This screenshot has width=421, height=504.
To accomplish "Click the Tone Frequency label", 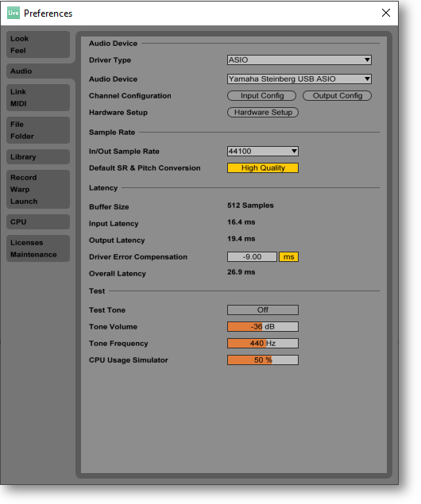I will tap(118, 344).
